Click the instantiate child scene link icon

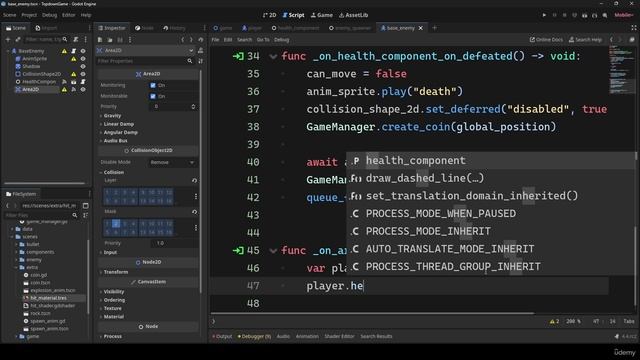tap(18, 40)
